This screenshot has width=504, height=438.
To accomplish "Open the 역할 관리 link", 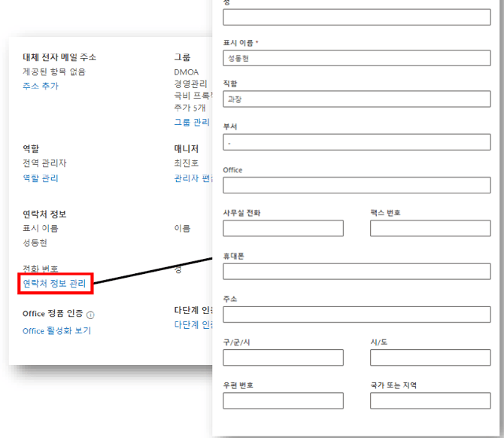I will click(40, 178).
